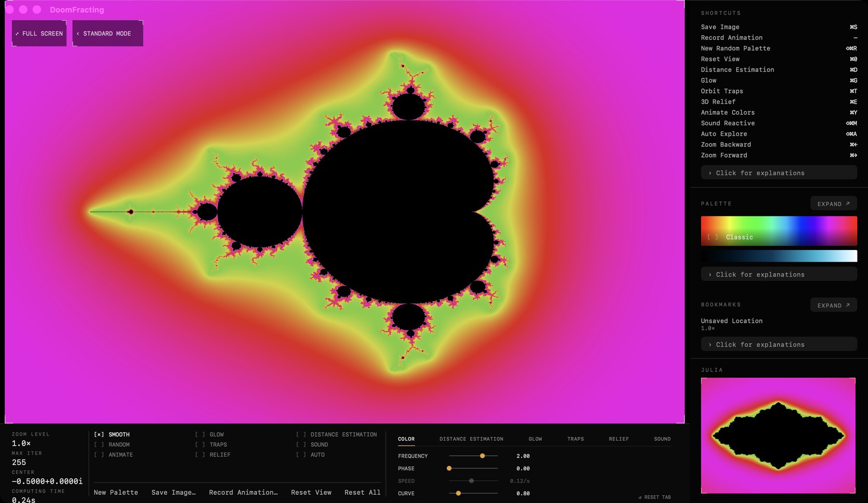Click the CURVE slider handle

tap(459, 493)
